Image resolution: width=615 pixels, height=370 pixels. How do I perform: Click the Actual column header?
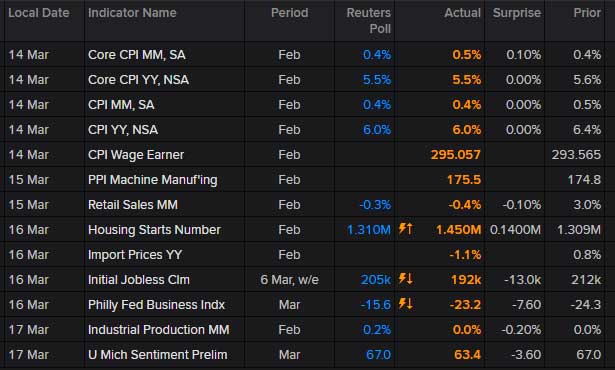coord(462,13)
